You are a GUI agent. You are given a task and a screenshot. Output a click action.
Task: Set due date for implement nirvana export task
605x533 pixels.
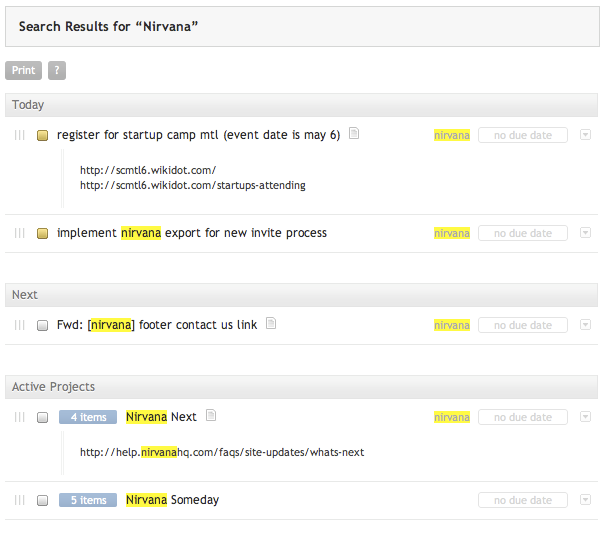tap(522, 233)
